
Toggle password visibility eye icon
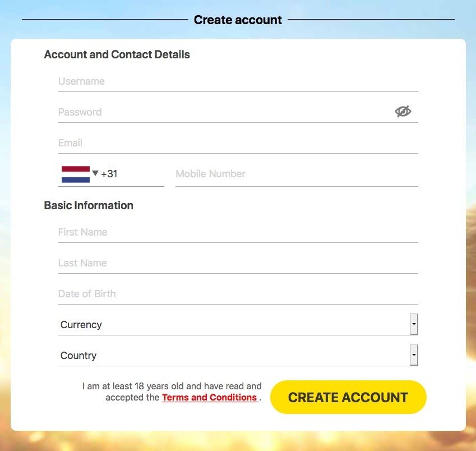tap(403, 112)
